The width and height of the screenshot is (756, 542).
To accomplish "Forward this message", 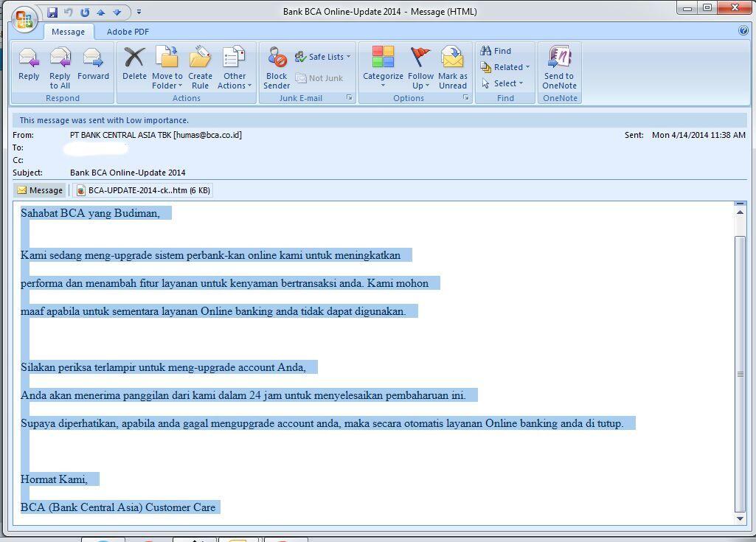I will click(93, 68).
